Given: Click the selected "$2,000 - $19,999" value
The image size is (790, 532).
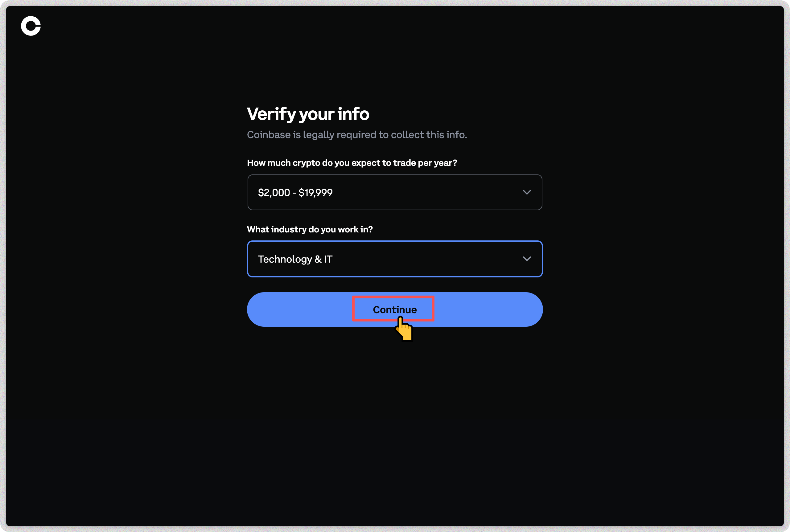Looking at the screenshot, I should (x=295, y=193).
